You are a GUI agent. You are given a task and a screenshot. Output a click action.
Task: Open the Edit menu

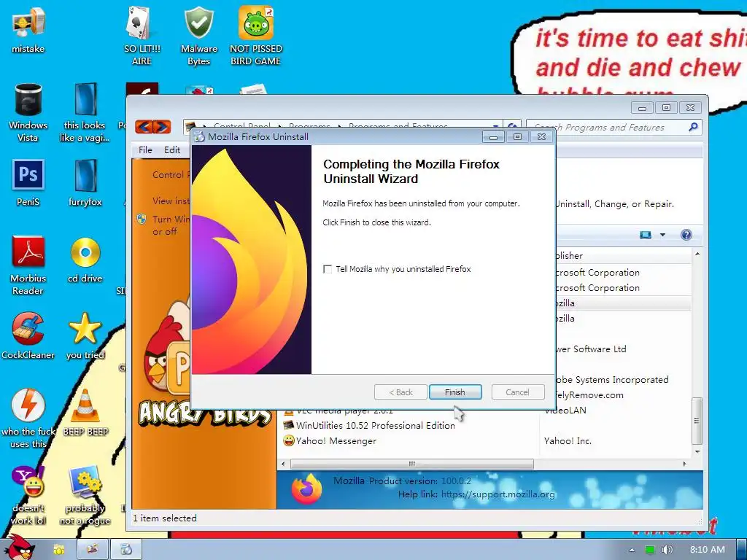pos(172,150)
